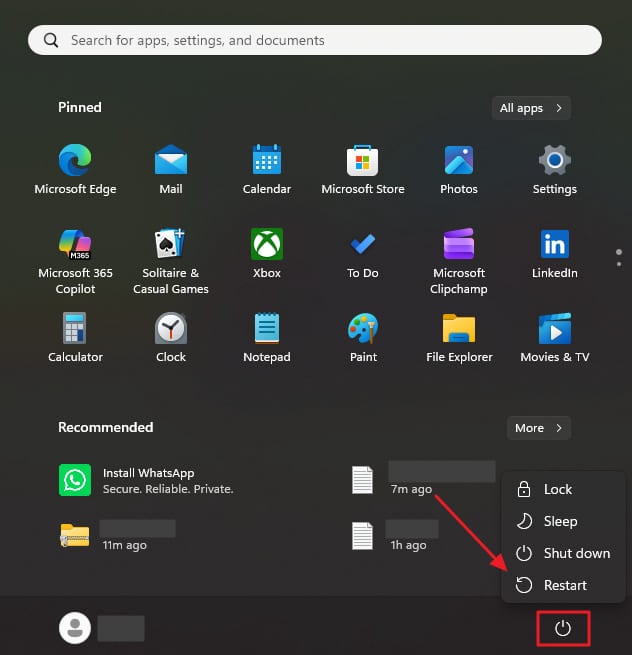Click the search magnifier icon

[x=51, y=40]
